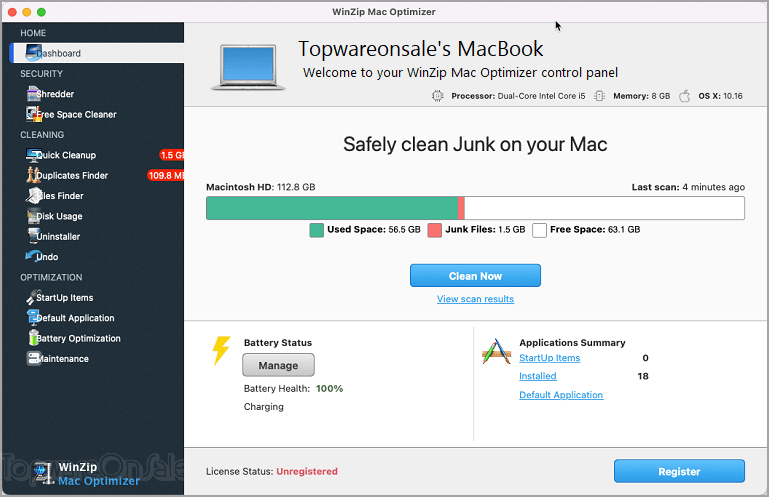Click the Unregistered license status text
Image resolution: width=769 pixels, height=497 pixels.
pos(307,471)
